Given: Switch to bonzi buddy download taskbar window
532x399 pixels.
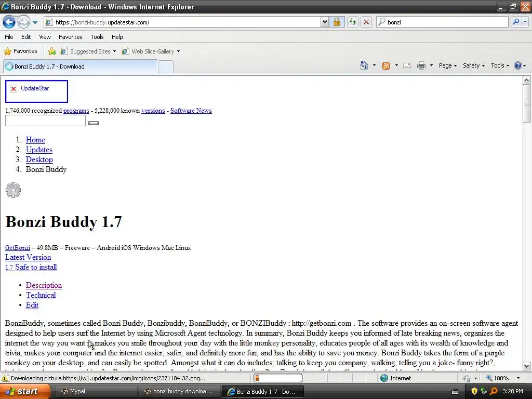Looking at the screenshot, I should (179, 392).
